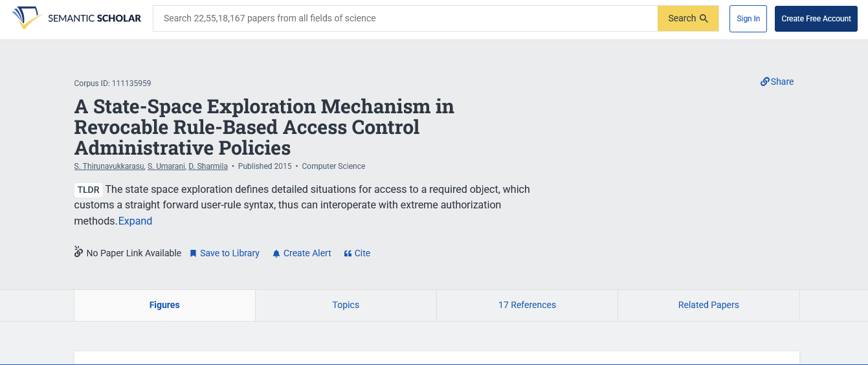Click the Sign In button
The width and height of the screenshot is (868, 365).
748,18
